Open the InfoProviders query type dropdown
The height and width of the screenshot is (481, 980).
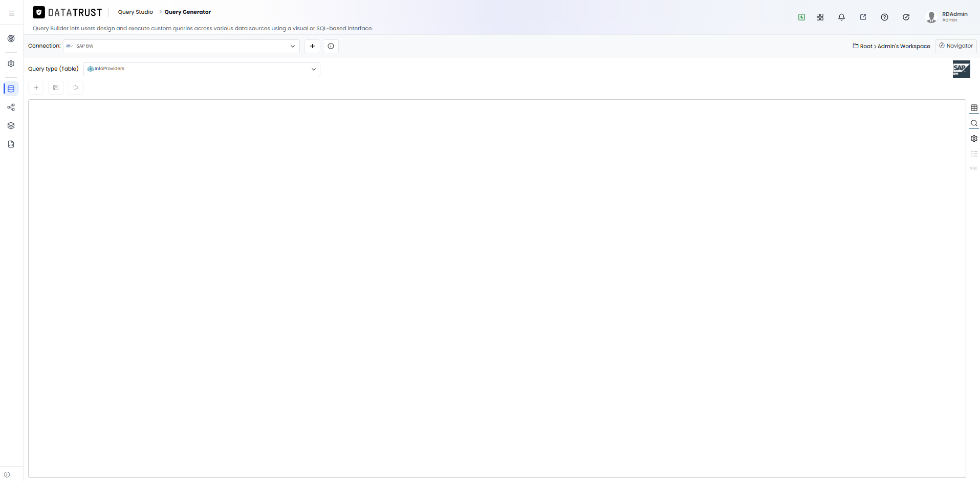coord(202,69)
